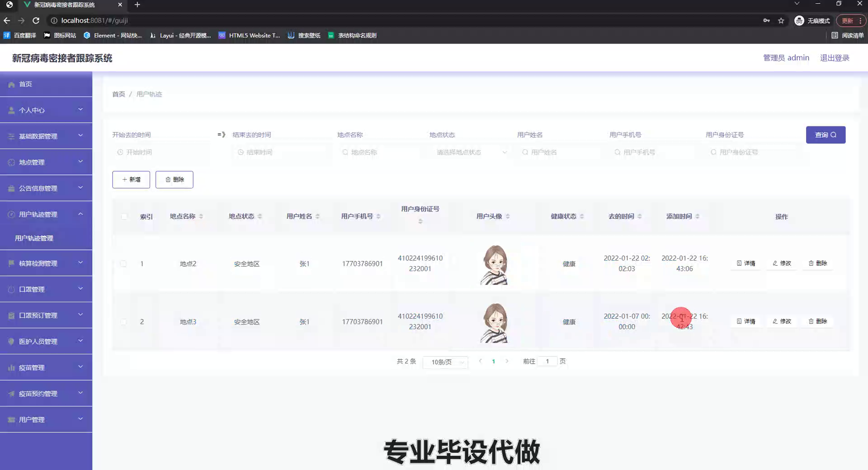Click 删除 for the 地点2 row

(x=817, y=263)
